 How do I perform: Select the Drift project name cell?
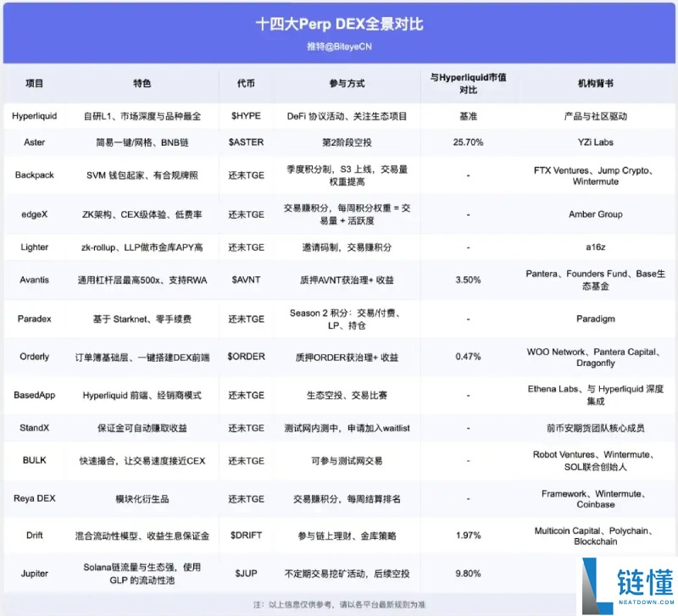[34, 536]
